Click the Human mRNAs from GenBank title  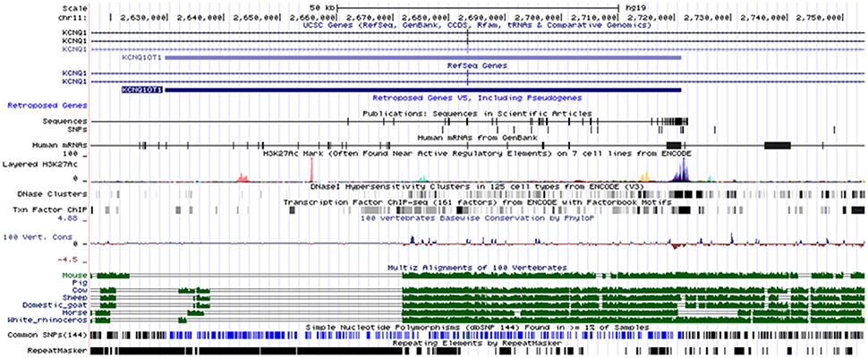477,137
